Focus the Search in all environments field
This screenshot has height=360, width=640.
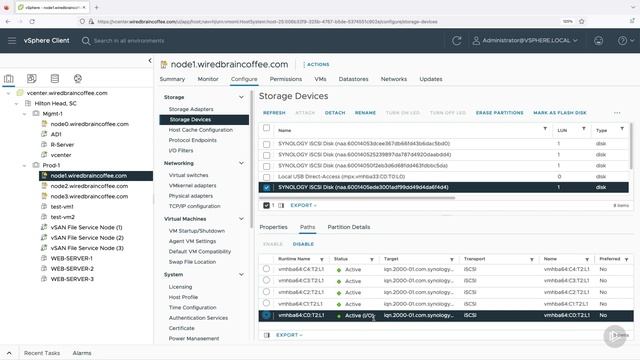129,41
